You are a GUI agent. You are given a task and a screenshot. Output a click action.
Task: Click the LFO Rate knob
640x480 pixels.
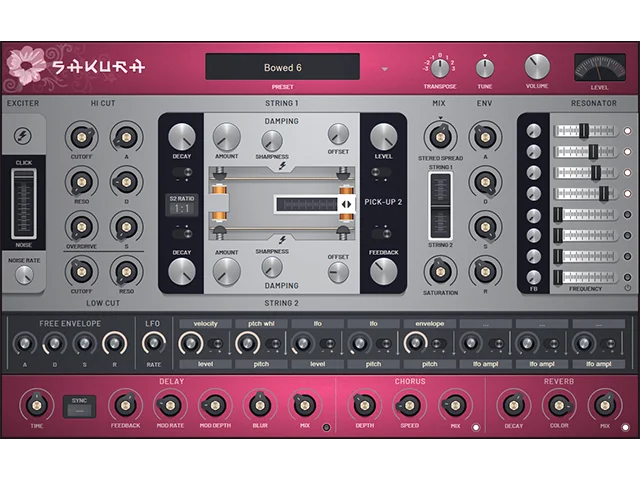pos(153,343)
